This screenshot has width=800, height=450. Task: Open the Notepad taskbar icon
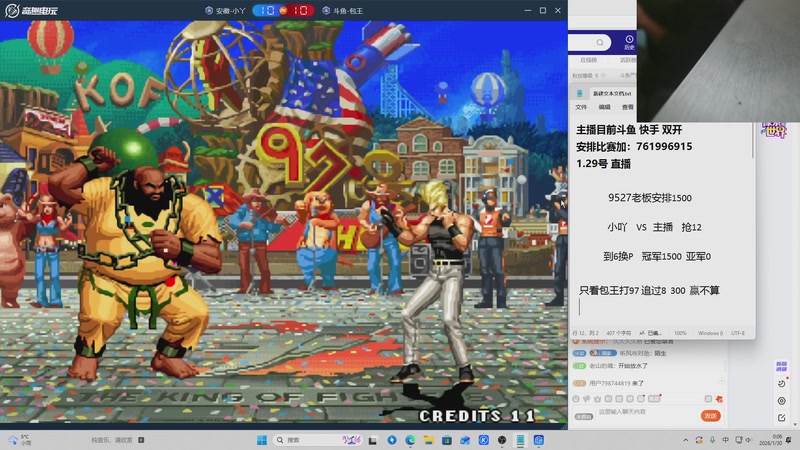[520, 440]
